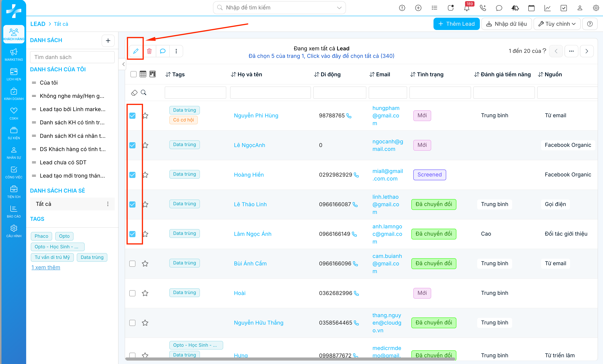This screenshot has height=364, width=603.
Task: Toggle the select-all header checkbox
Action: (x=133, y=74)
